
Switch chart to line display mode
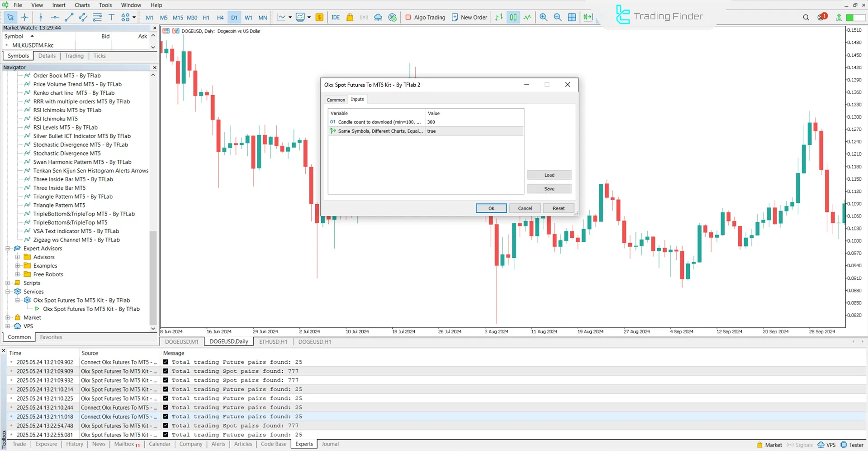(x=527, y=17)
